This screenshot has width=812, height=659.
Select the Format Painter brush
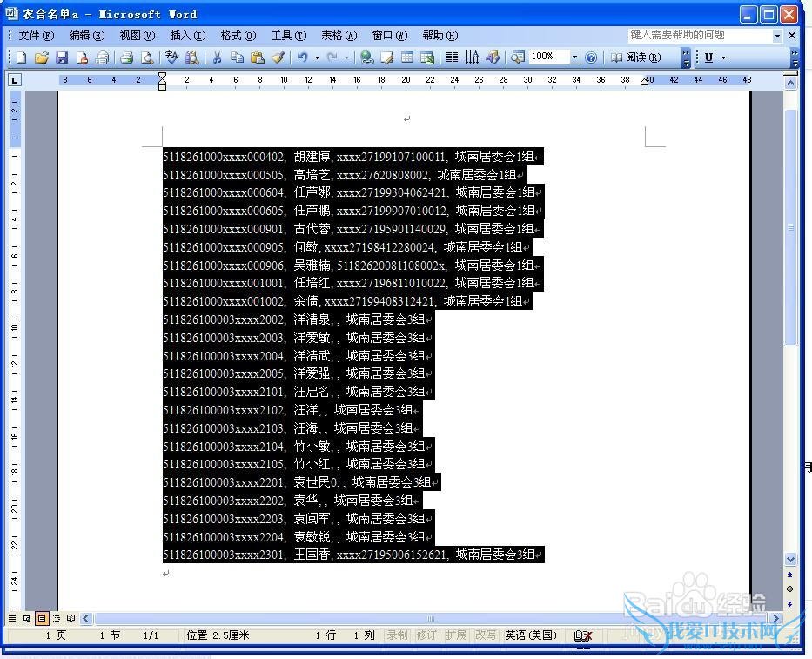[278, 57]
